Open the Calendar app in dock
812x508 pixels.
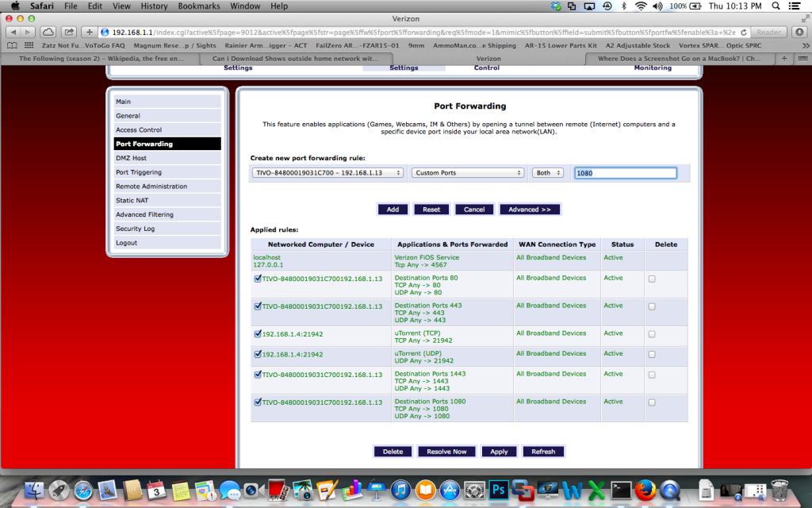(156, 490)
